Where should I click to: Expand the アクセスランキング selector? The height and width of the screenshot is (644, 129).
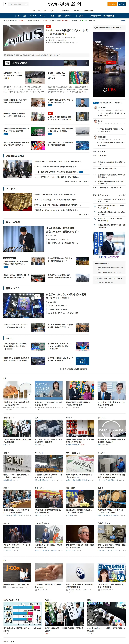pyautogui.click(x=101, y=195)
